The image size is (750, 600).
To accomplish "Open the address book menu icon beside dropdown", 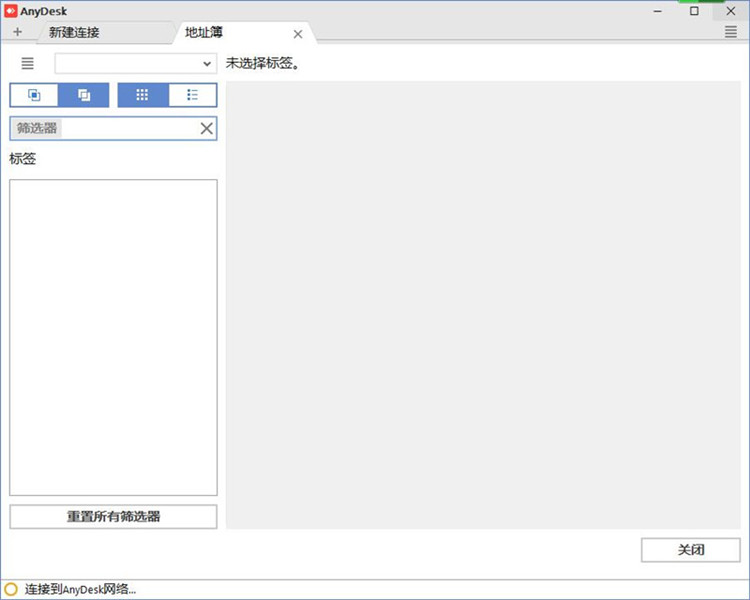I will coord(27,63).
